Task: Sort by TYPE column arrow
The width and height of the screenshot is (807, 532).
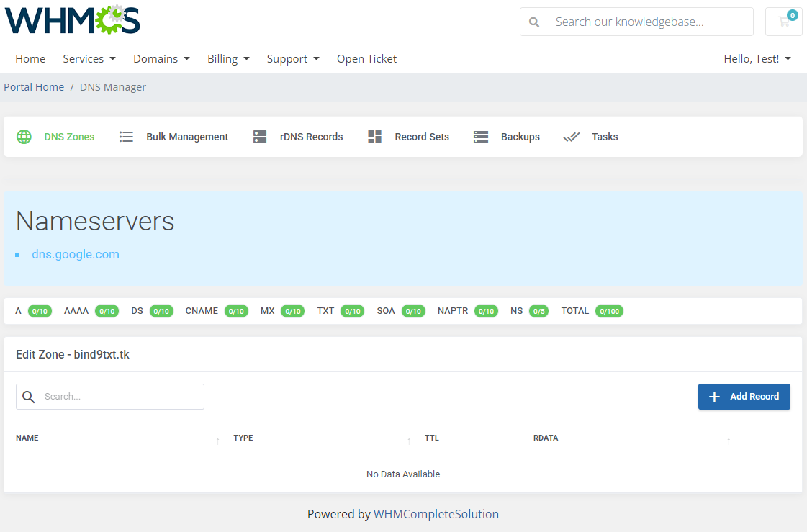Action: coord(409,441)
